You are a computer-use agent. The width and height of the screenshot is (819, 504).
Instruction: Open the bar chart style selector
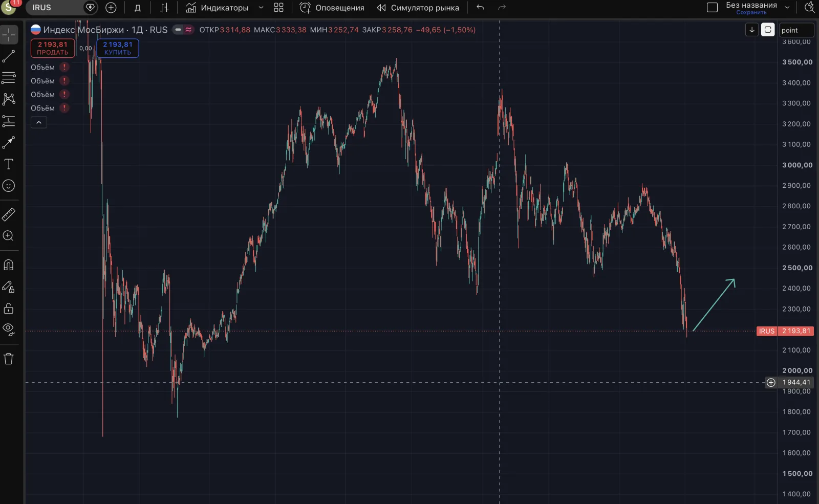pos(164,8)
